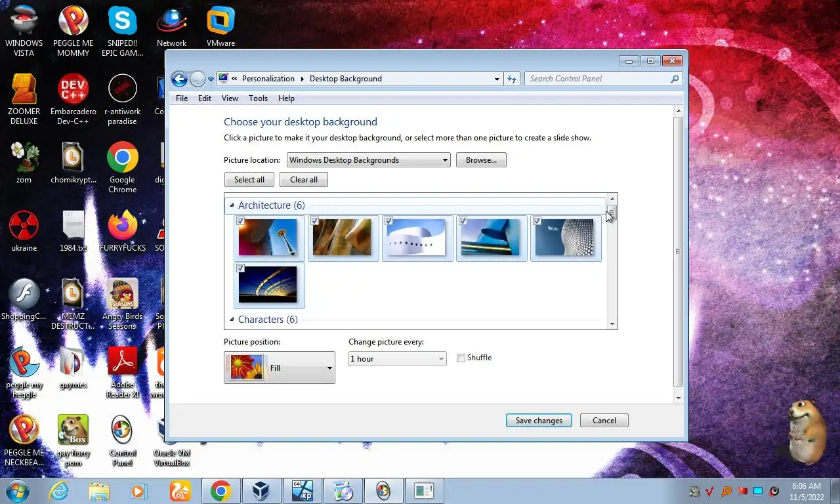Screen dimensions: 840x504
Task: Expand the double-chevron breadcrumb overflow
Action: 235,79
